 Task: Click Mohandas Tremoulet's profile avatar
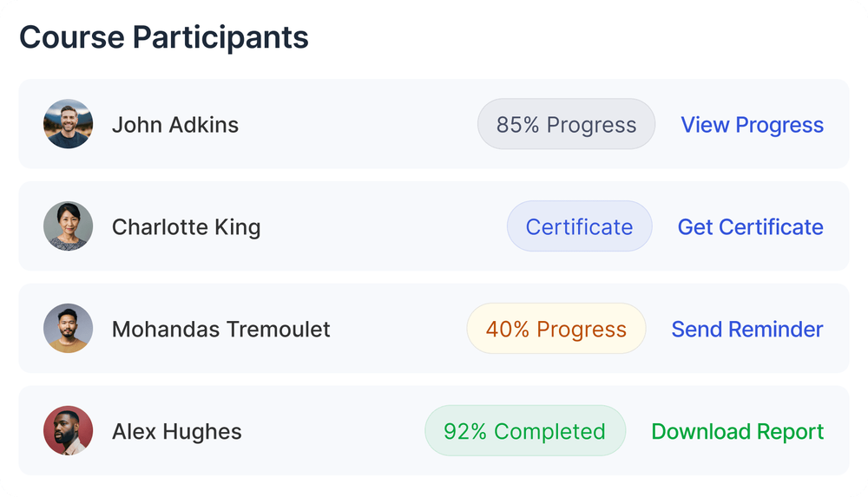(68, 329)
